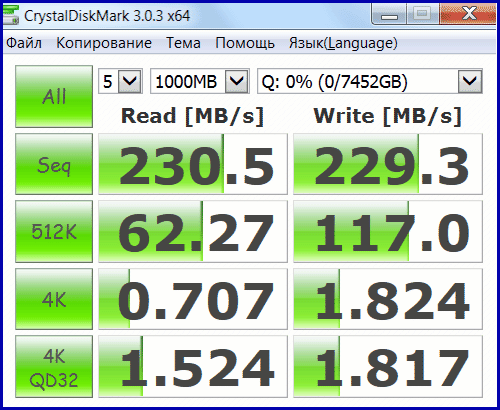Start the Seq sequential test
This screenshot has height=410, width=500.
pyautogui.click(x=54, y=164)
